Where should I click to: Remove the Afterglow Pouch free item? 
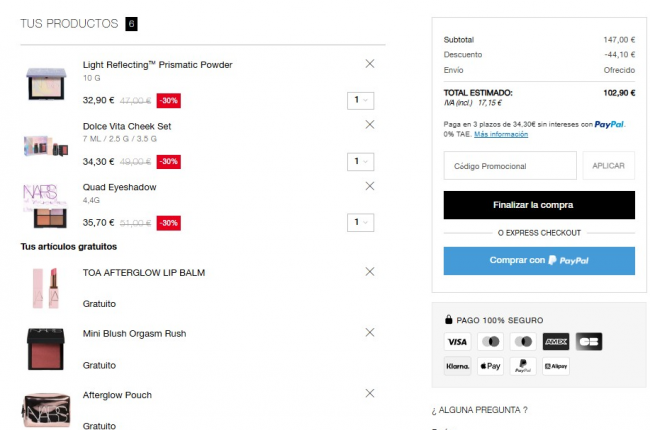click(370, 393)
